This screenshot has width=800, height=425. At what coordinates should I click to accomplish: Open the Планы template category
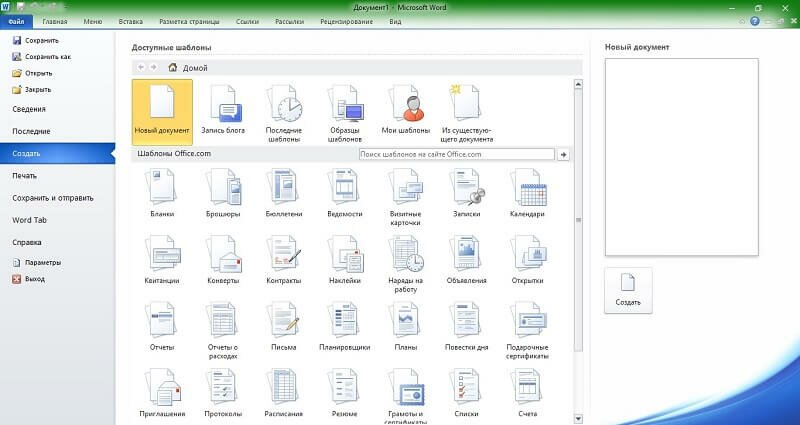click(406, 326)
